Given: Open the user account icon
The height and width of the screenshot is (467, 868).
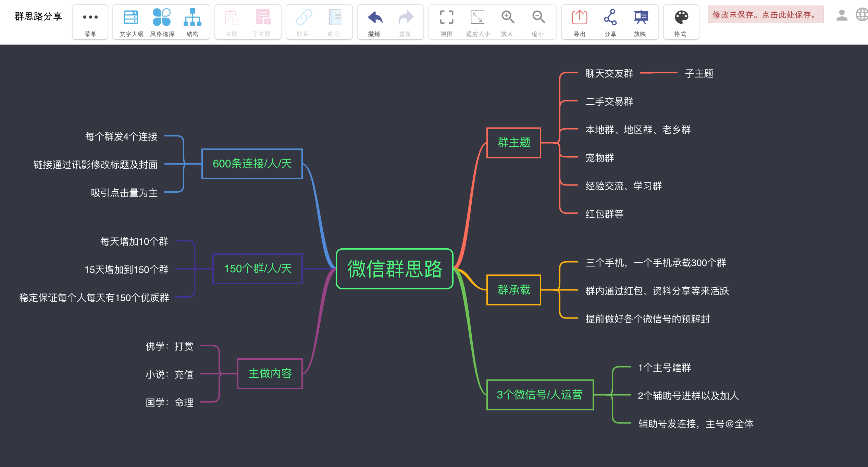Looking at the screenshot, I should click(x=842, y=15).
